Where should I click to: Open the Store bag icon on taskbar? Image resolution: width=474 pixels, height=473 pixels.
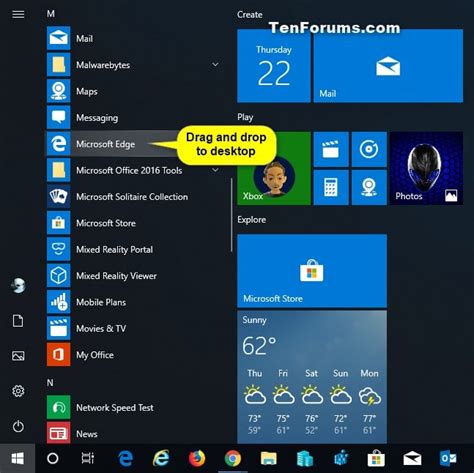tap(376, 458)
